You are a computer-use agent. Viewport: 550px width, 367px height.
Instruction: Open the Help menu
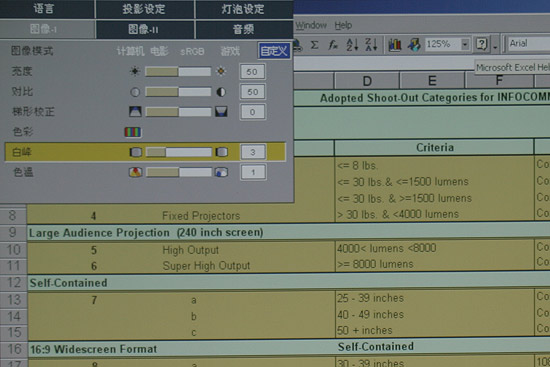[343, 25]
